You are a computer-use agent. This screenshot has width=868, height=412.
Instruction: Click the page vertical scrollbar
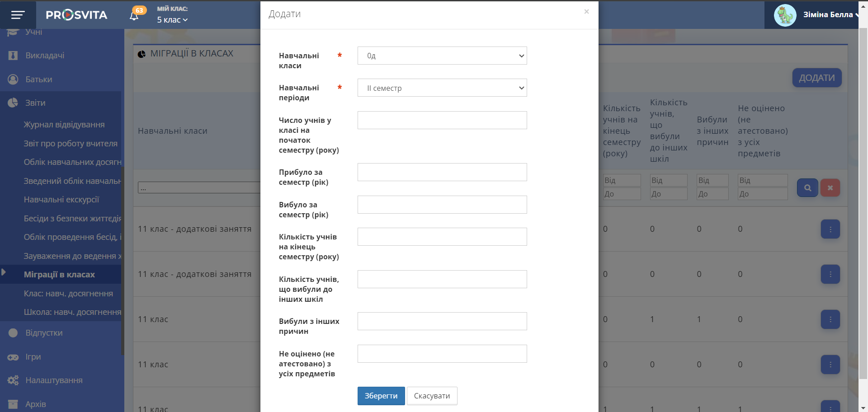point(863,203)
